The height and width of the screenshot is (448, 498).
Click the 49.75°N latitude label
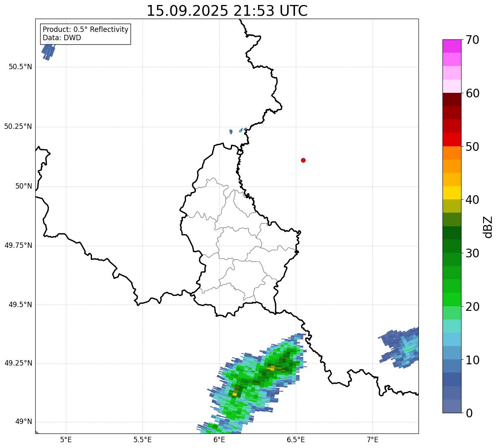point(18,245)
